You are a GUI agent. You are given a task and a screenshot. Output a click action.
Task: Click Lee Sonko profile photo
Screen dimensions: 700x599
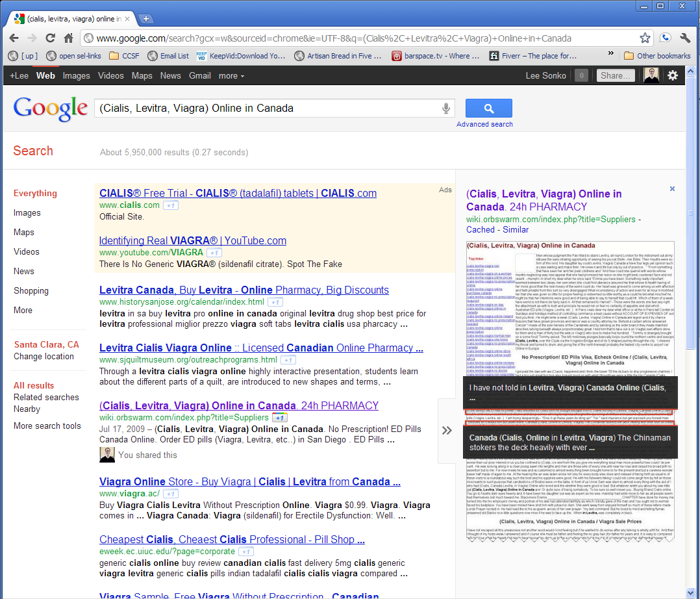pyautogui.click(x=651, y=75)
